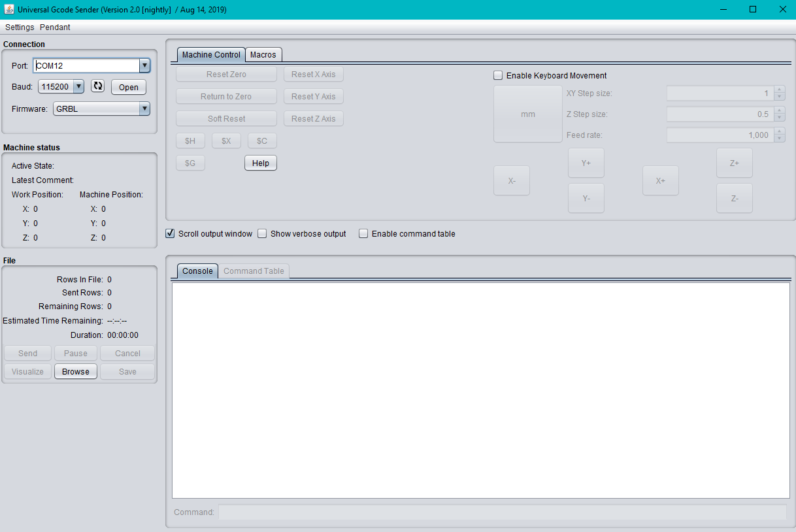
Task: Click the Open connection button
Action: (129, 87)
